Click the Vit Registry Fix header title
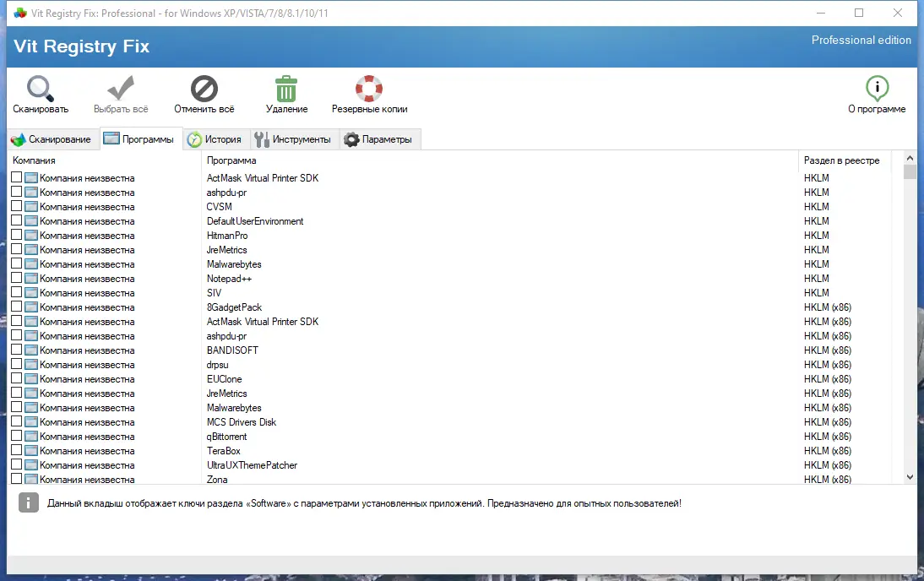This screenshot has height=581, width=924. [81, 46]
